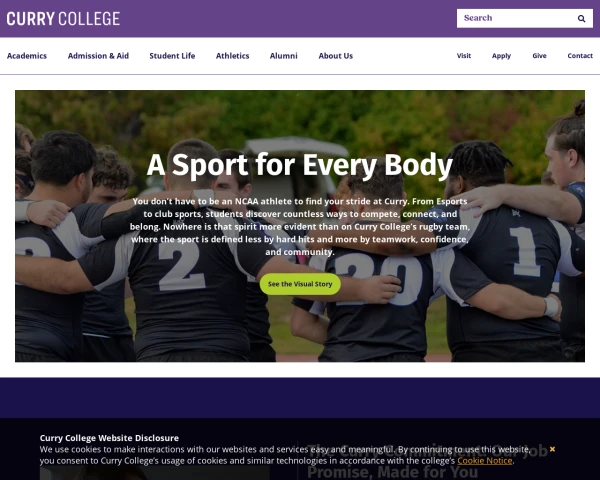Open the Admission & Aid menu
600x480 pixels.
click(x=98, y=56)
